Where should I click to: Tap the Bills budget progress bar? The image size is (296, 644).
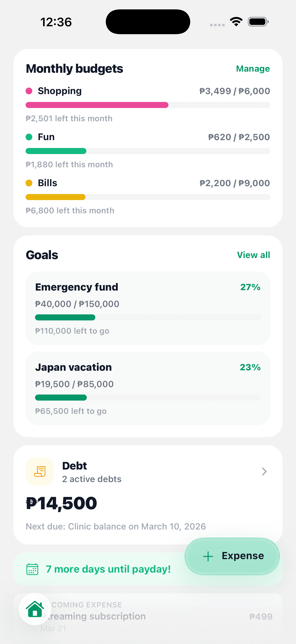[x=148, y=197]
